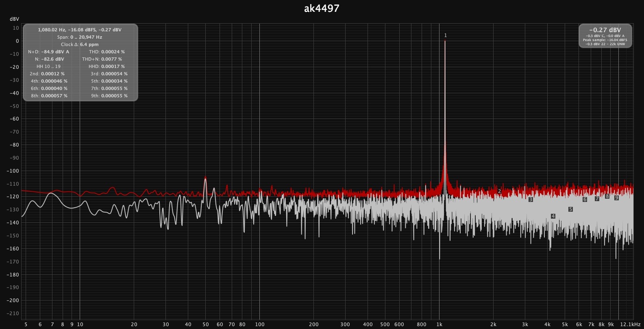Click the 5k frequency axis label
Image resolution: width=644 pixels, height=329 pixels.
coord(565,325)
